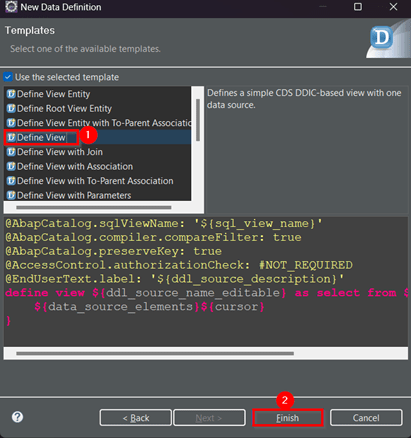
Task: Click the Finish button
Action: click(288, 418)
